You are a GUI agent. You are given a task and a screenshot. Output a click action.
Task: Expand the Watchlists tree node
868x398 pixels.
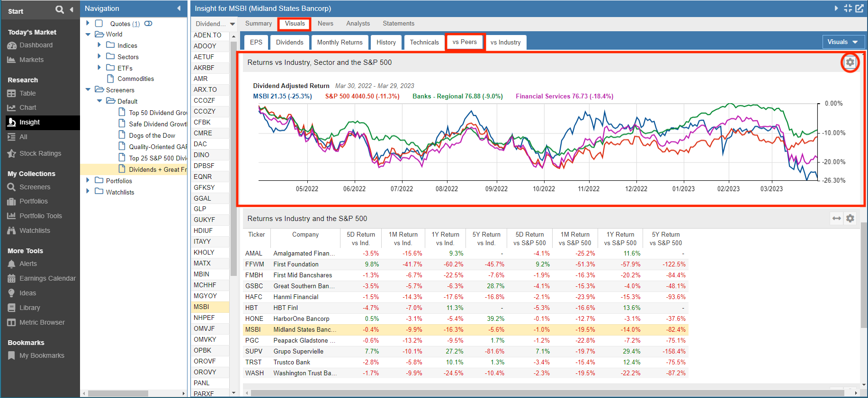point(88,191)
